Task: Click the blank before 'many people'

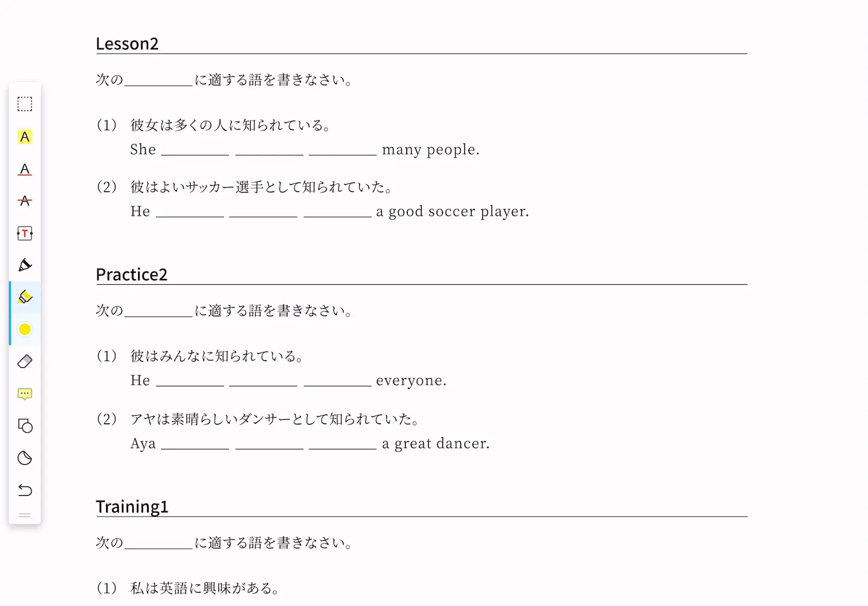Action: point(343,150)
